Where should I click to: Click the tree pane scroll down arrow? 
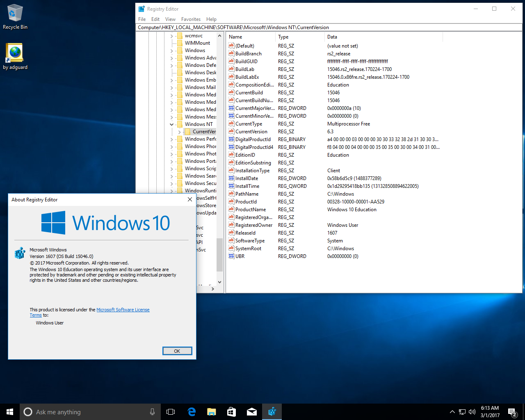coord(219,282)
